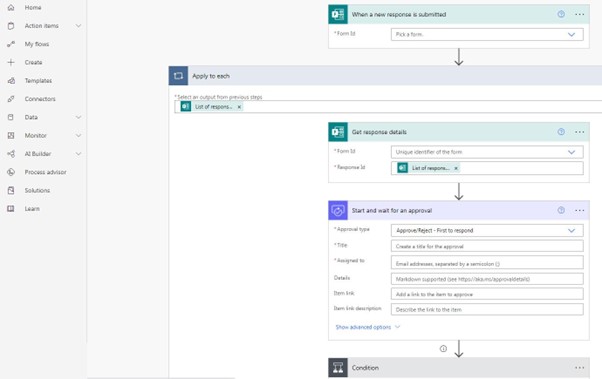Open Solutions from the navigation
602x379 pixels.
[x=37, y=190]
